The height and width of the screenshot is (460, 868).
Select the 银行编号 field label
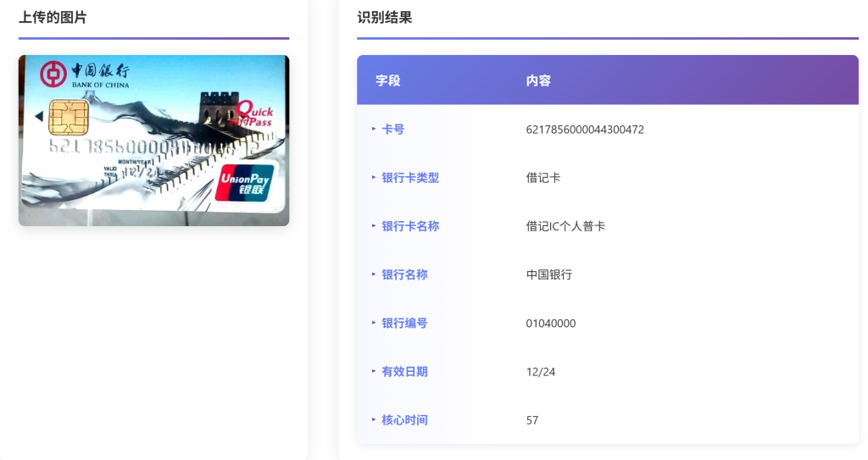(x=404, y=324)
